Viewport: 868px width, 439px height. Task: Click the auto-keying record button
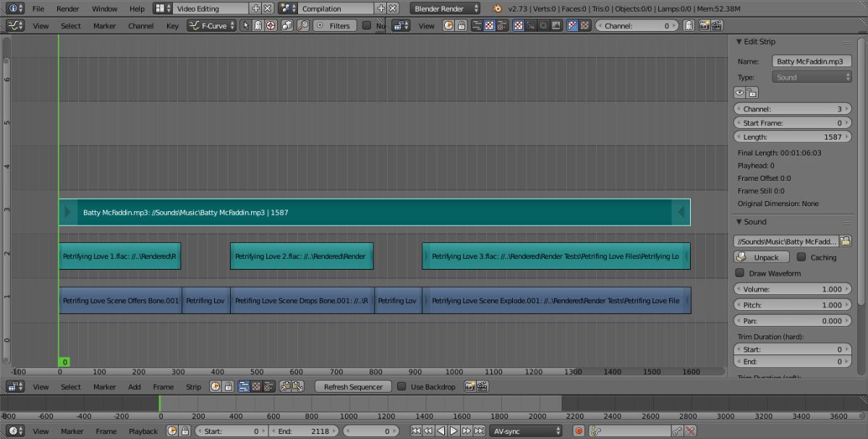click(x=579, y=431)
